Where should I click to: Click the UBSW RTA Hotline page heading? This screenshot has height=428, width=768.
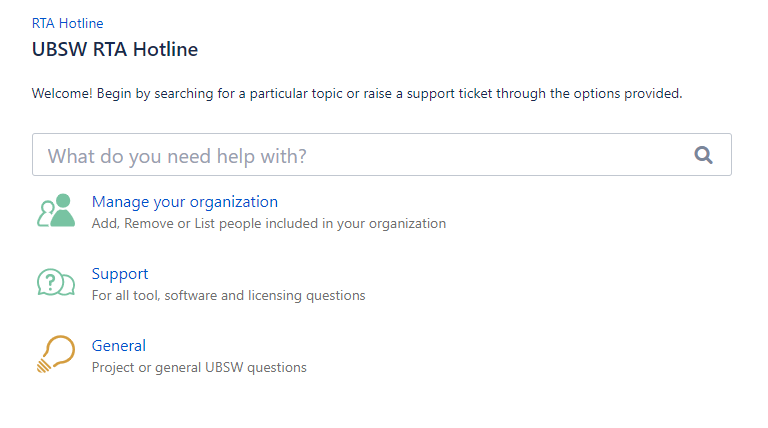click(115, 49)
